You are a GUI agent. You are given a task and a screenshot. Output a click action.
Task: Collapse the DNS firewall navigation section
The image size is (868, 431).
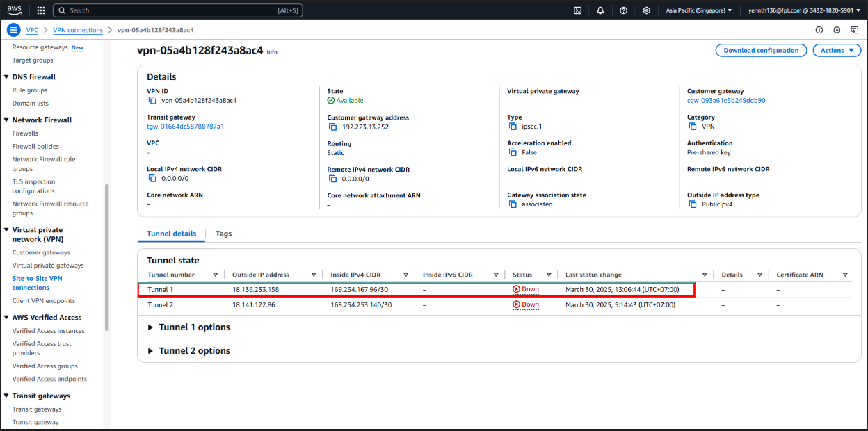coord(6,77)
